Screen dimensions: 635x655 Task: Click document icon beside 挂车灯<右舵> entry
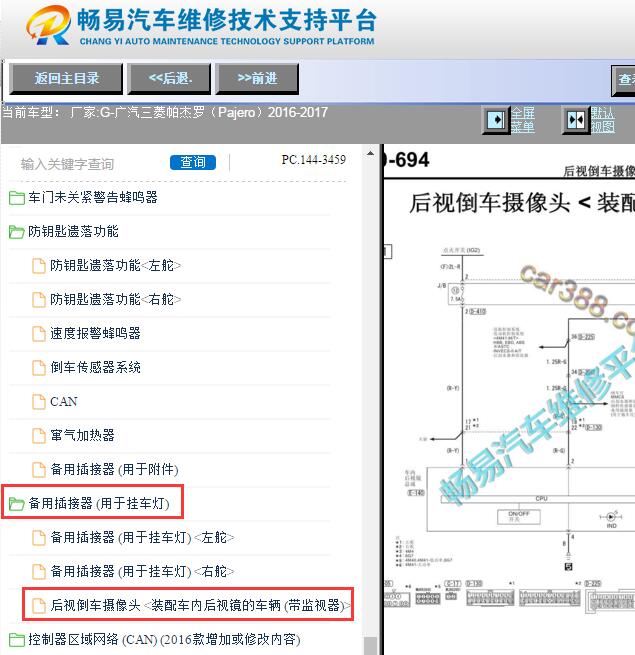[x=39, y=572]
